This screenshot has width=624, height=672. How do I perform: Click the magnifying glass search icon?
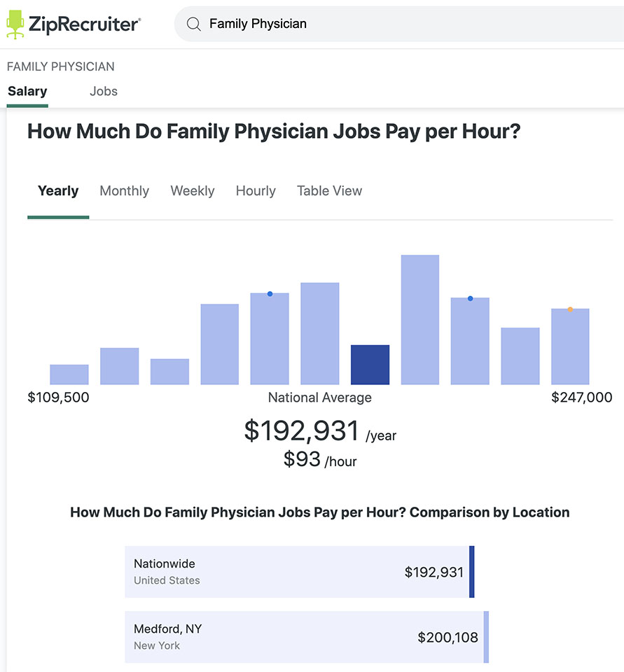[194, 24]
